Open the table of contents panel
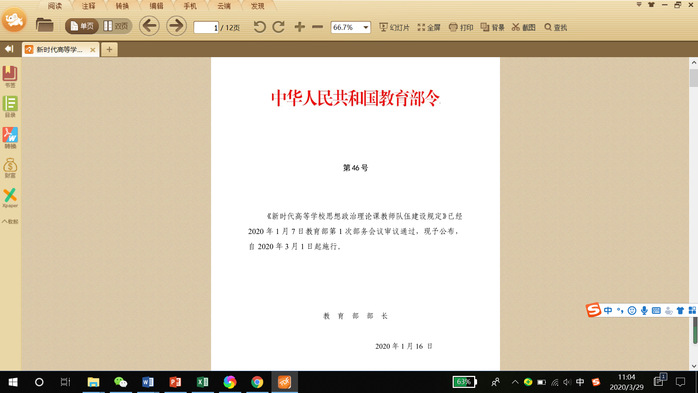This screenshot has height=393, width=698. 10,107
